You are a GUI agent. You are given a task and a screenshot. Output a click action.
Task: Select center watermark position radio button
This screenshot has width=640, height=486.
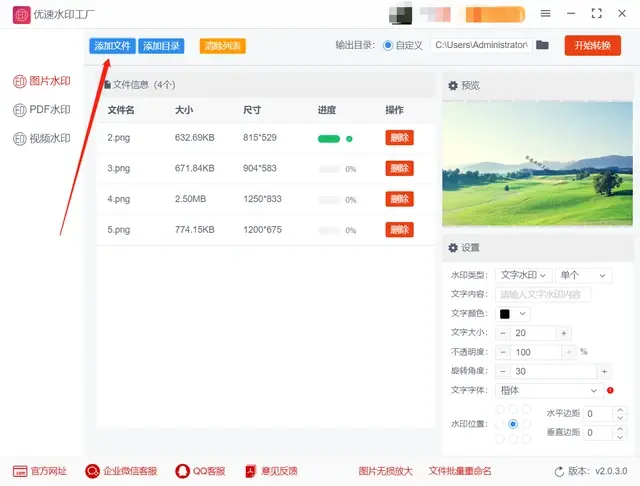513,424
